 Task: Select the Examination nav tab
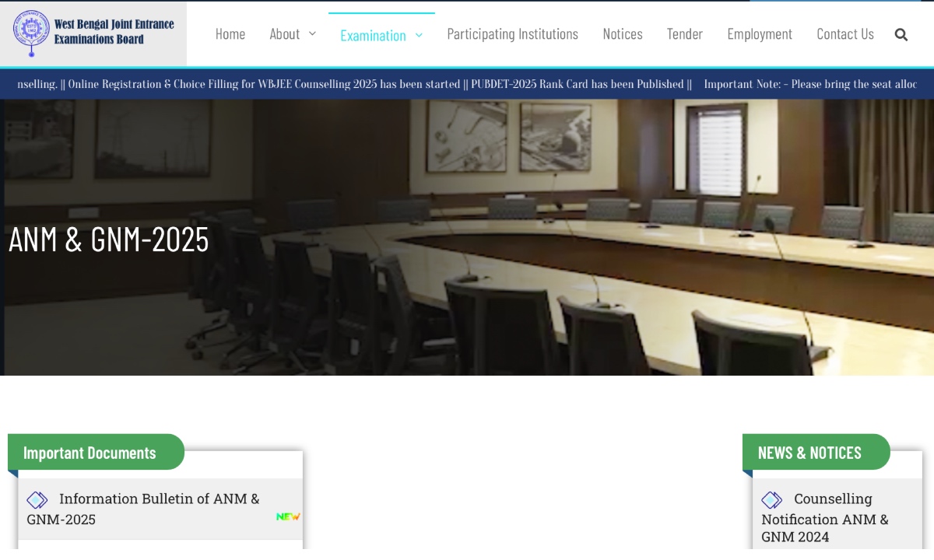point(373,35)
